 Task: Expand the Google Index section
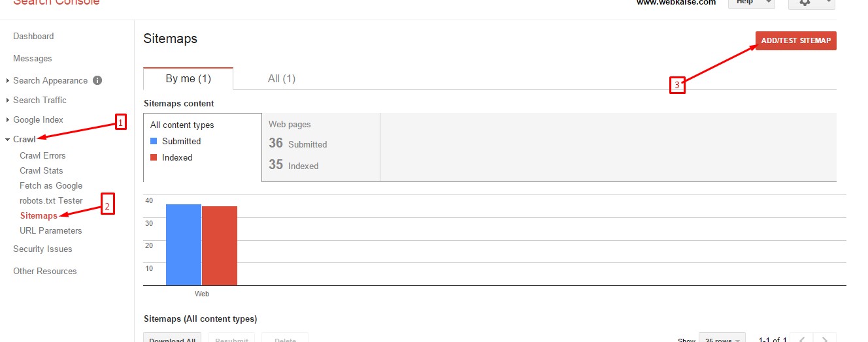[7, 120]
